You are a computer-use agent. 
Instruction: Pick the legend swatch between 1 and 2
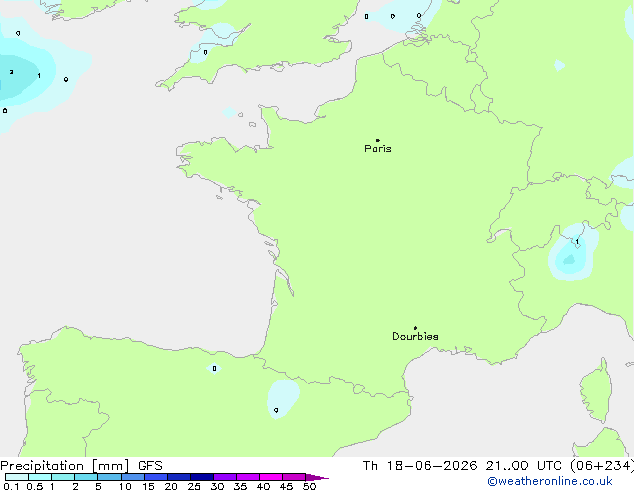63,477
